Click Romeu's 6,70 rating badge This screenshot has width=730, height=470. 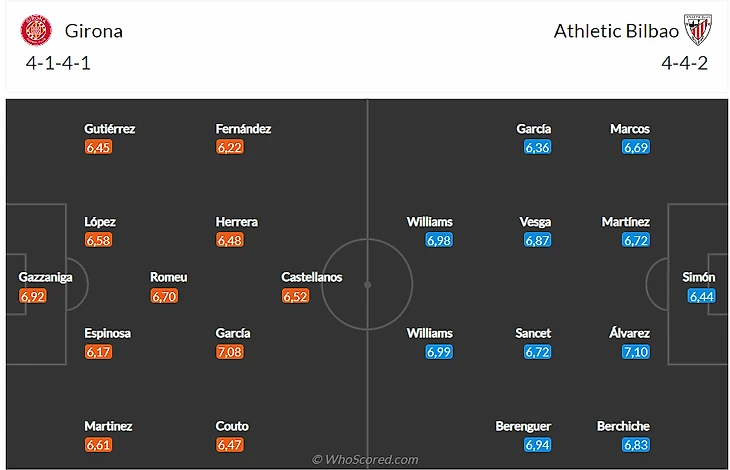(x=164, y=296)
